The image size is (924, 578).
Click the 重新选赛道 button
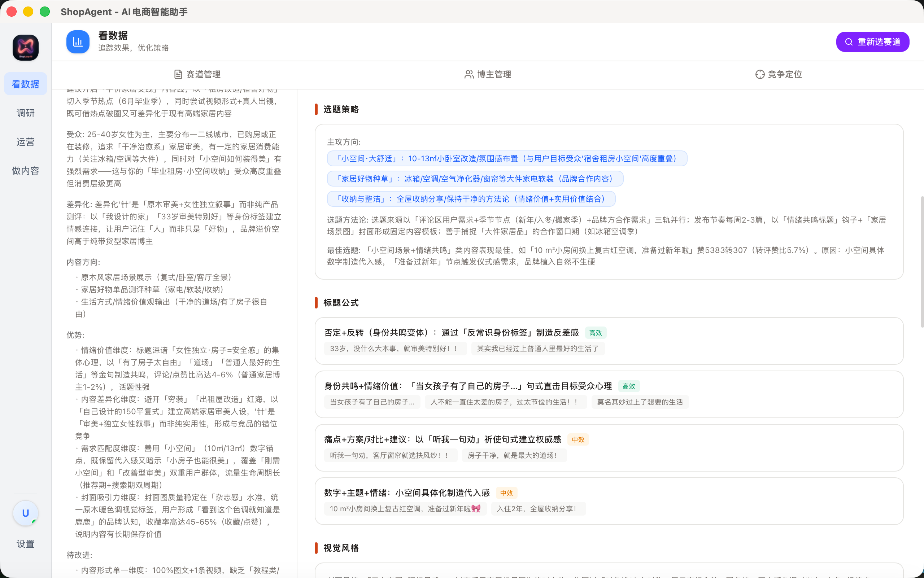[x=872, y=41]
